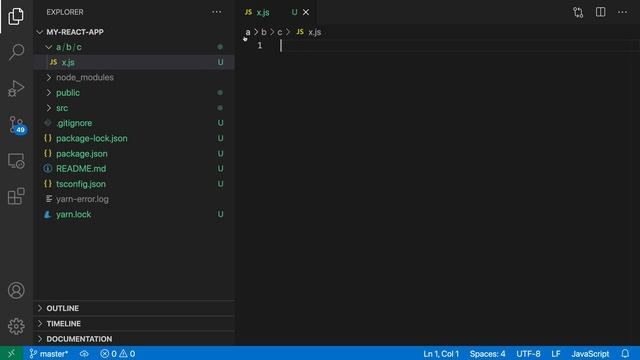Open the Explorer view in activity bar
Screen dimensions: 640x360
click(x=16, y=16)
